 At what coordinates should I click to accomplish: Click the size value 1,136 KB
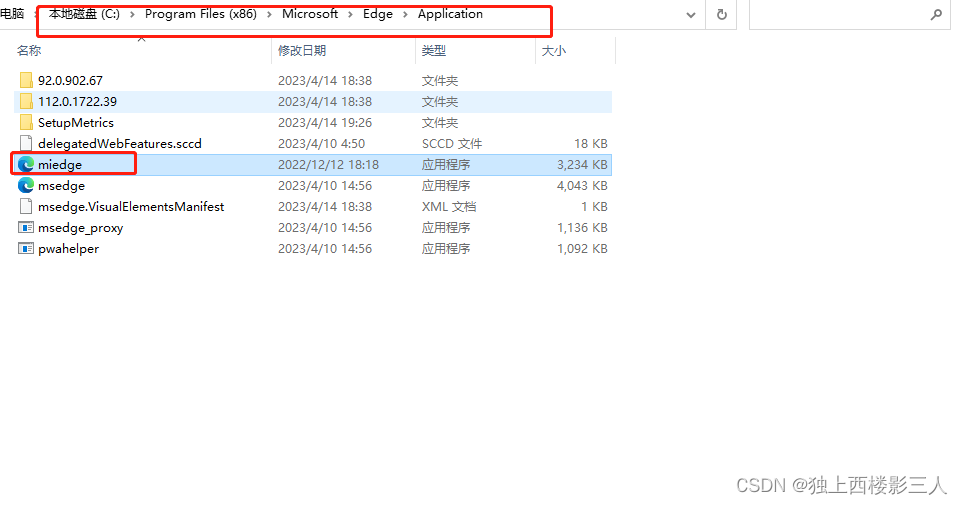[x=582, y=228]
